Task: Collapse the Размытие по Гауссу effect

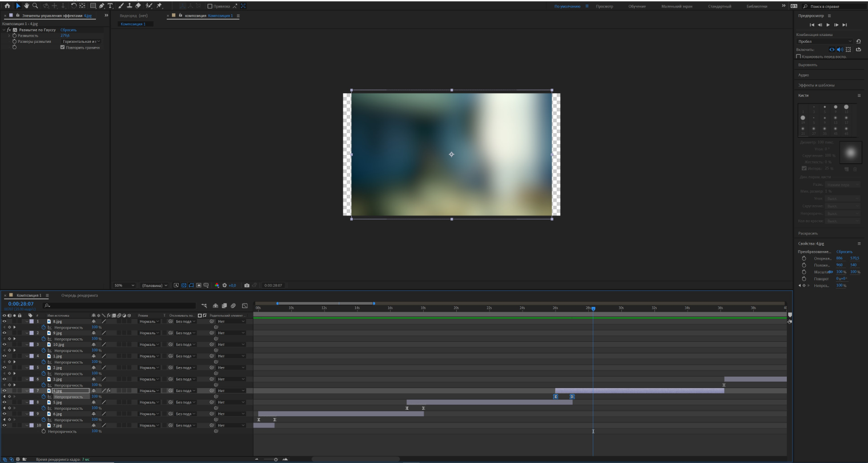Action: (4, 30)
